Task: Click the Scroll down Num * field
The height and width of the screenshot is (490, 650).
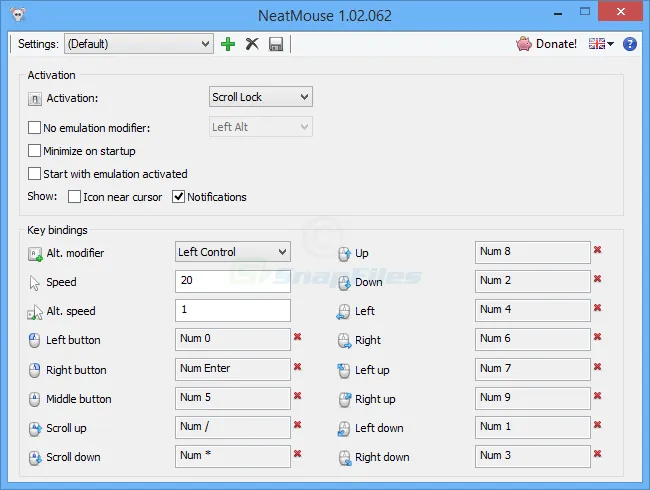Action: coord(233,456)
